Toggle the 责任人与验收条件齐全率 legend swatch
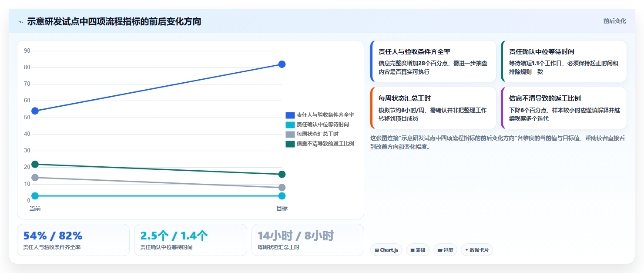Image resolution: width=644 pixels, height=273 pixels. click(x=290, y=115)
